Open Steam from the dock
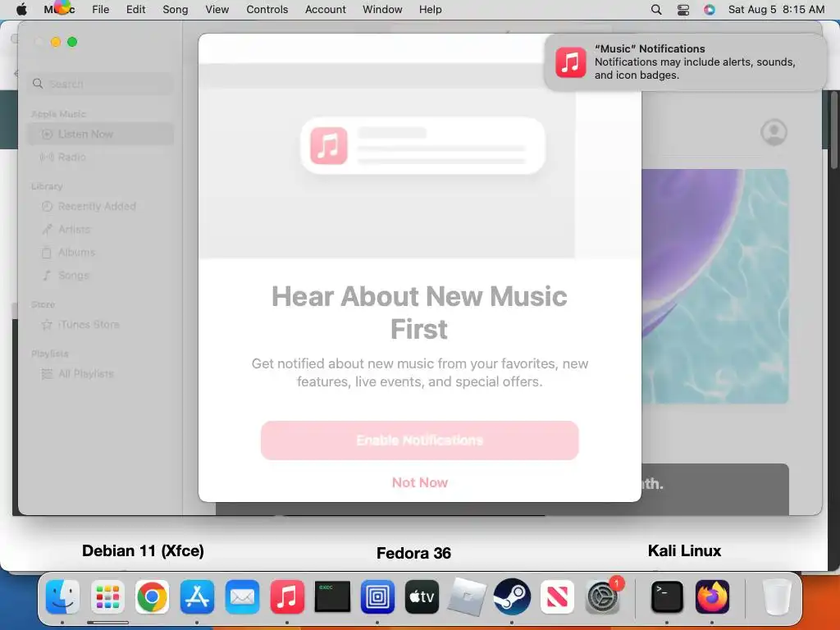 [x=512, y=596]
